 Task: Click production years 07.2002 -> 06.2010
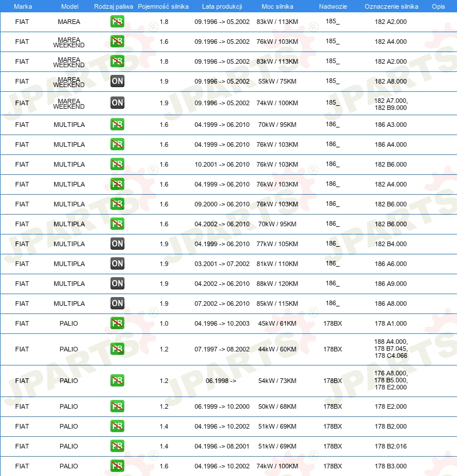[222, 303]
